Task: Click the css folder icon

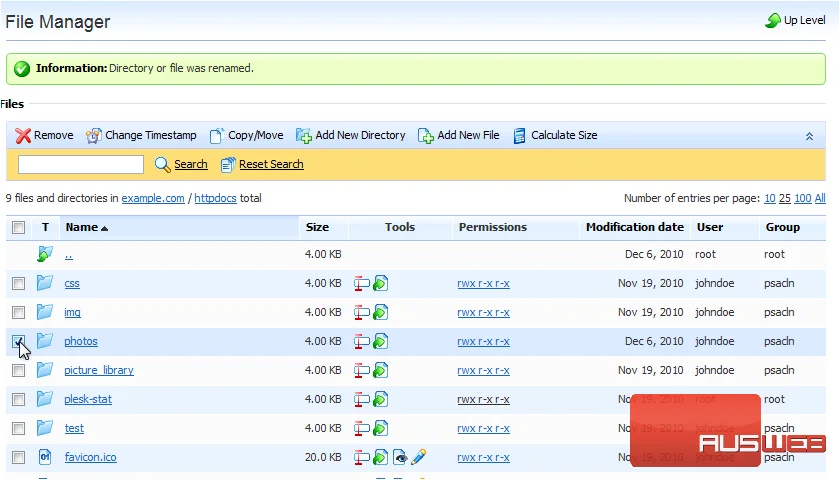Action: coord(45,283)
